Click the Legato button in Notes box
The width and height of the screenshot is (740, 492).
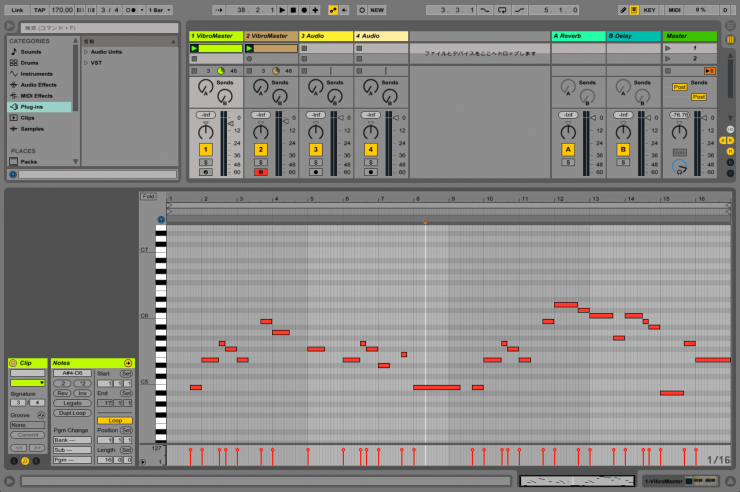(72, 403)
